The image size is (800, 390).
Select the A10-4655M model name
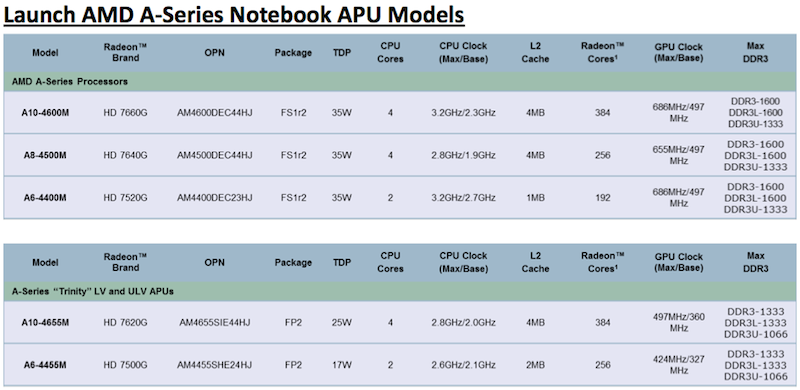(45, 323)
